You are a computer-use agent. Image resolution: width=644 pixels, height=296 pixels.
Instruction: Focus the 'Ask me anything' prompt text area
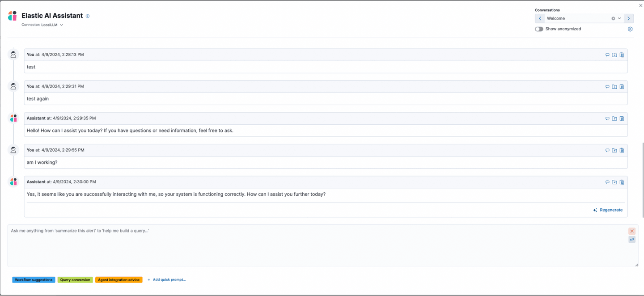pyautogui.click(x=313, y=246)
